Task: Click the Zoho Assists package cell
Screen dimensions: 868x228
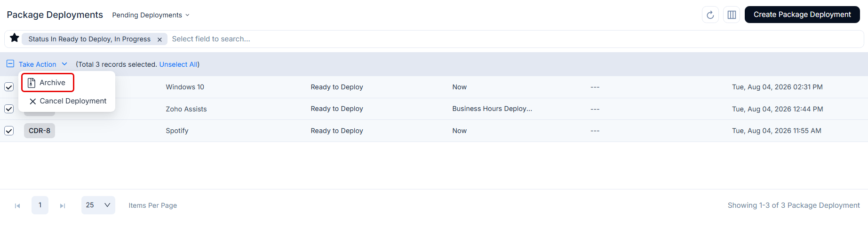Action: [186, 109]
